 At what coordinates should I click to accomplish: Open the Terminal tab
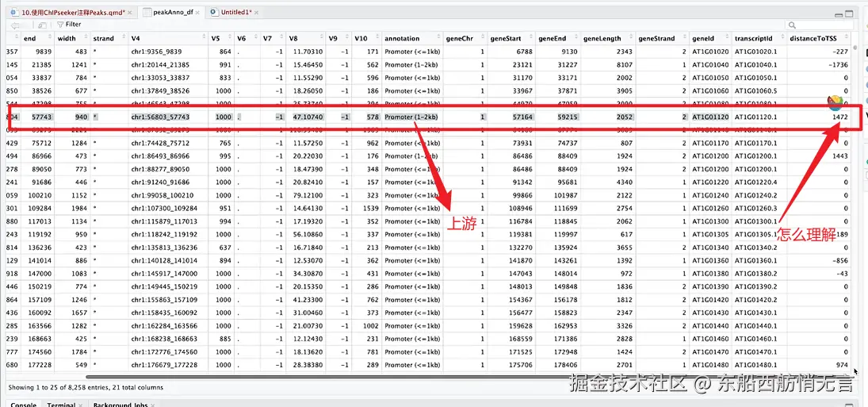click(63, 405)
